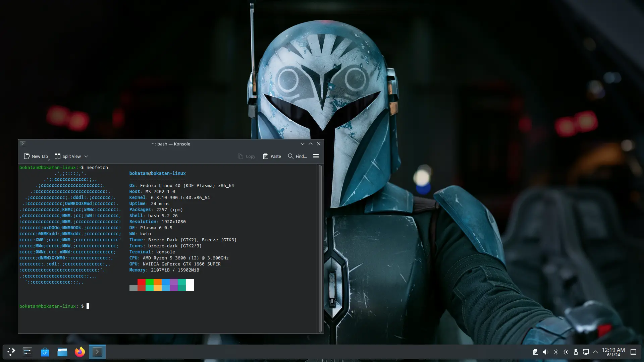Open Find in Konsole toolbar
This screenshot has height=362, width=644.
298,156
